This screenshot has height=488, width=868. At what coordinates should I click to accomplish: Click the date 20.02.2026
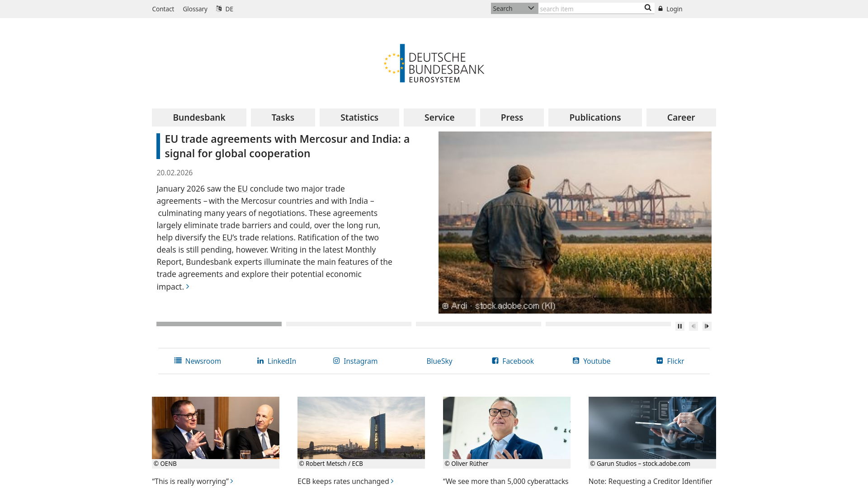175,173
